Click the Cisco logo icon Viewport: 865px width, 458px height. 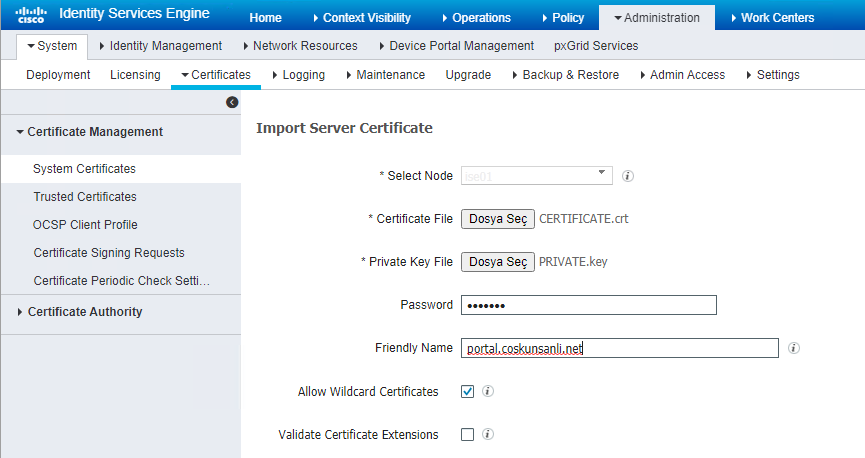31,15
